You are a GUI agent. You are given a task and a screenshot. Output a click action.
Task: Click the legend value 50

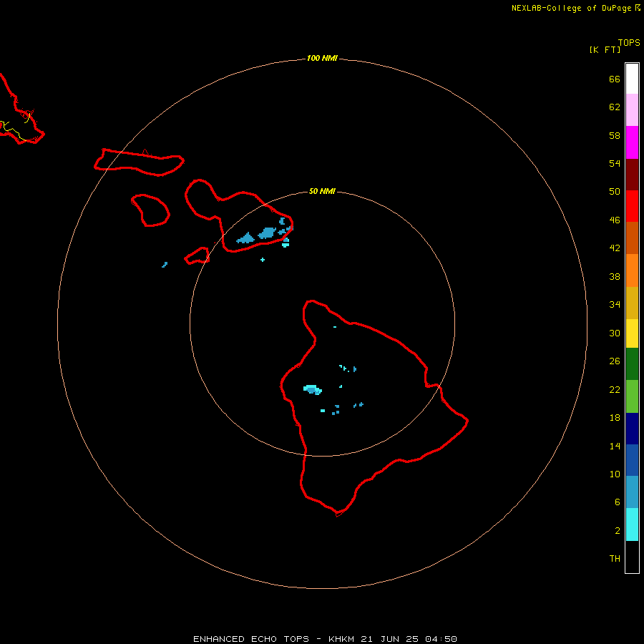click(615, 192)
